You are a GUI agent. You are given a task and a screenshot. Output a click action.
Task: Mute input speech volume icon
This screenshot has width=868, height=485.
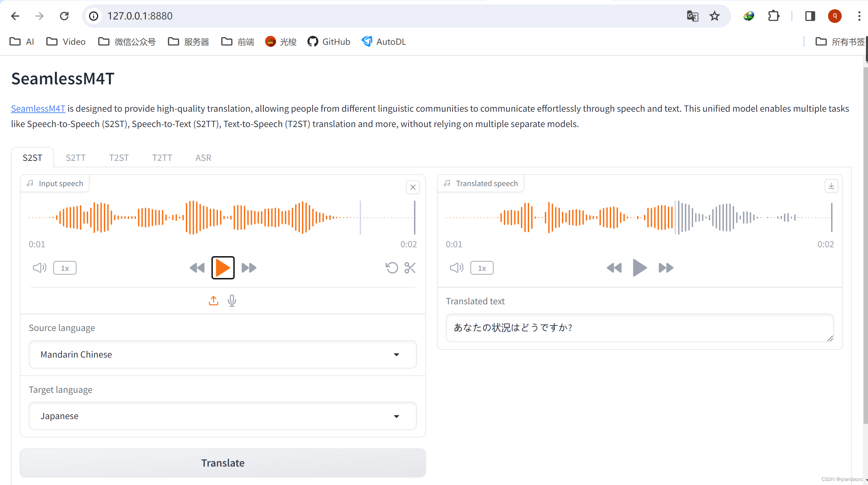click(x=39, y=268)
